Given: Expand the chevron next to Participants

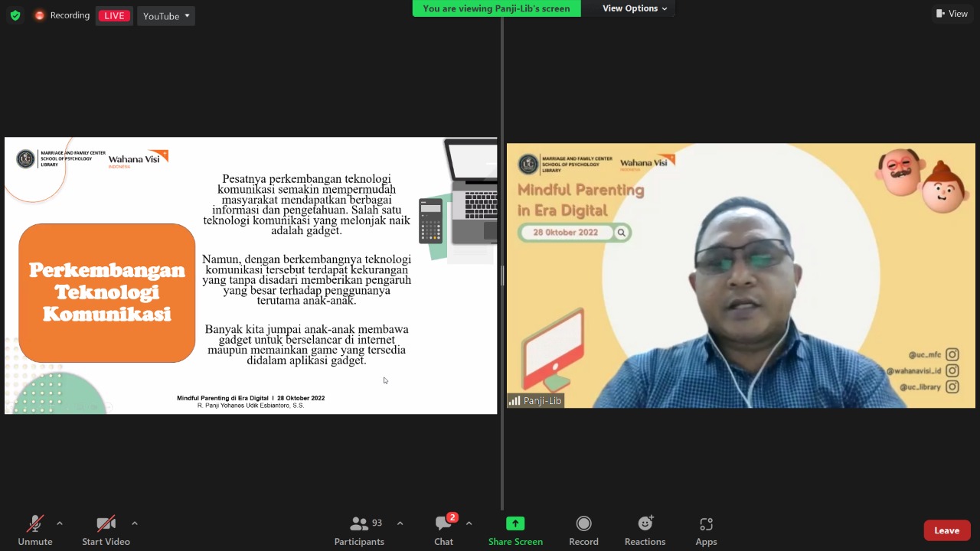Looking at the screenshot, I should (400, 523).
